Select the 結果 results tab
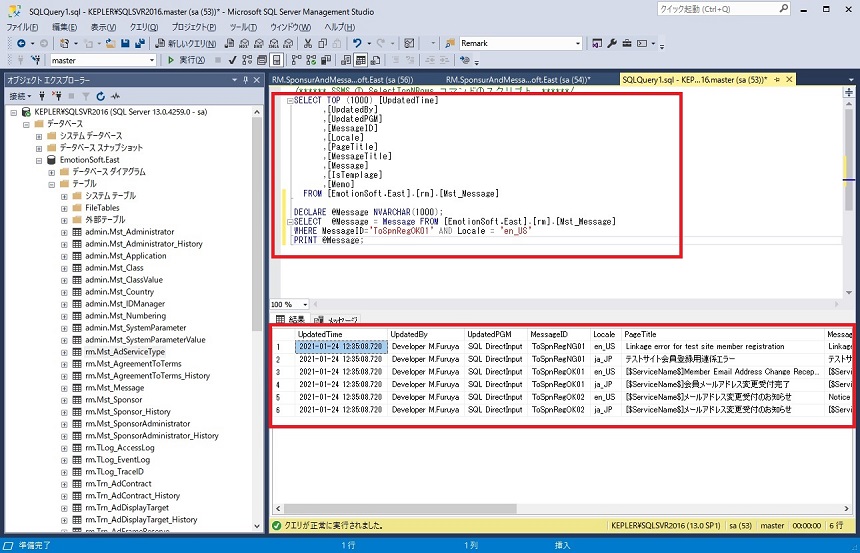Viewport: 860px width, 553px height. tap(291, 319)
